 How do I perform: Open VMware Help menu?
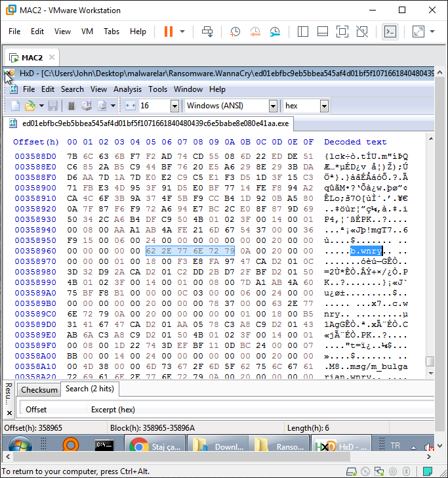[138, 32]
